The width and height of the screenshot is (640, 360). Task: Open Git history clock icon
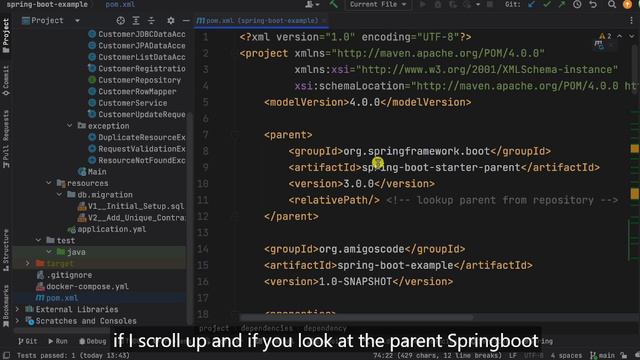pos(577,4)
